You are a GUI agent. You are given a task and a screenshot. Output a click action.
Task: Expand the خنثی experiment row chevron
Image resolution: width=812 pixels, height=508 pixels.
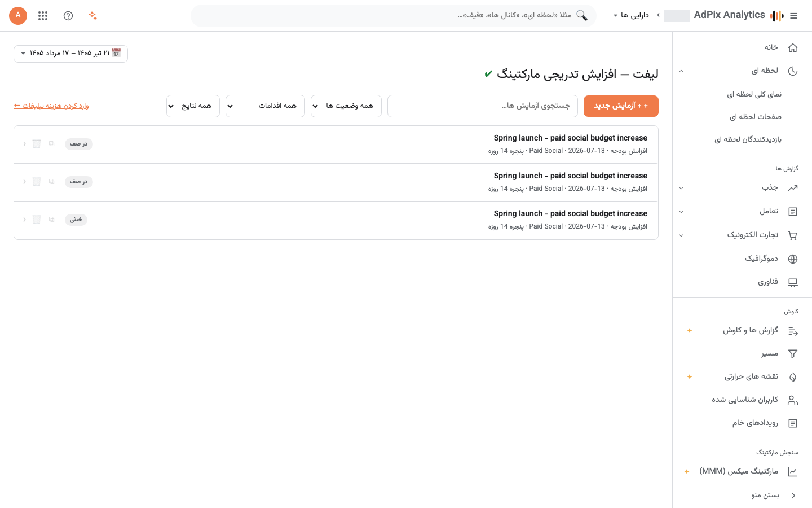point(24,220)
